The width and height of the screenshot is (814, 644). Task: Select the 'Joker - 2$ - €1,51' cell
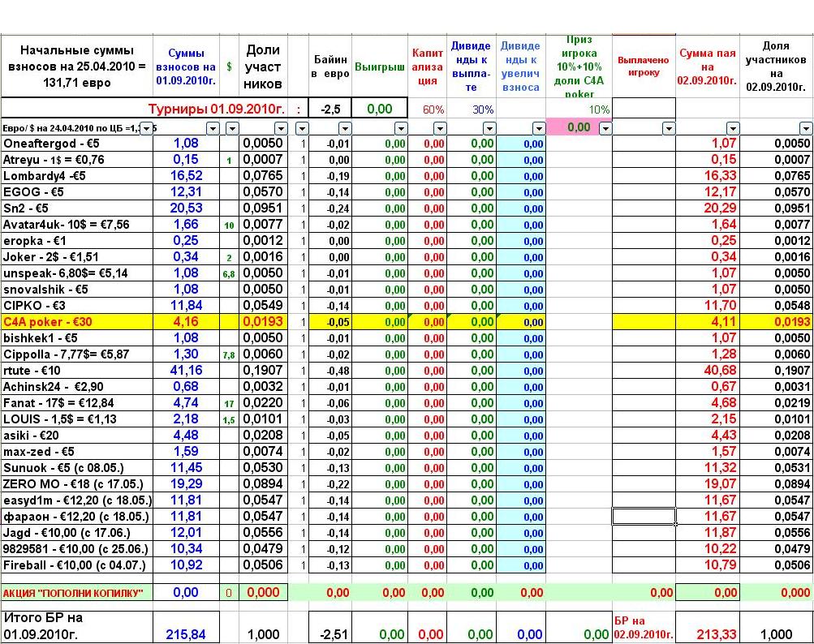pyautogui.click(x=77, y=257)
